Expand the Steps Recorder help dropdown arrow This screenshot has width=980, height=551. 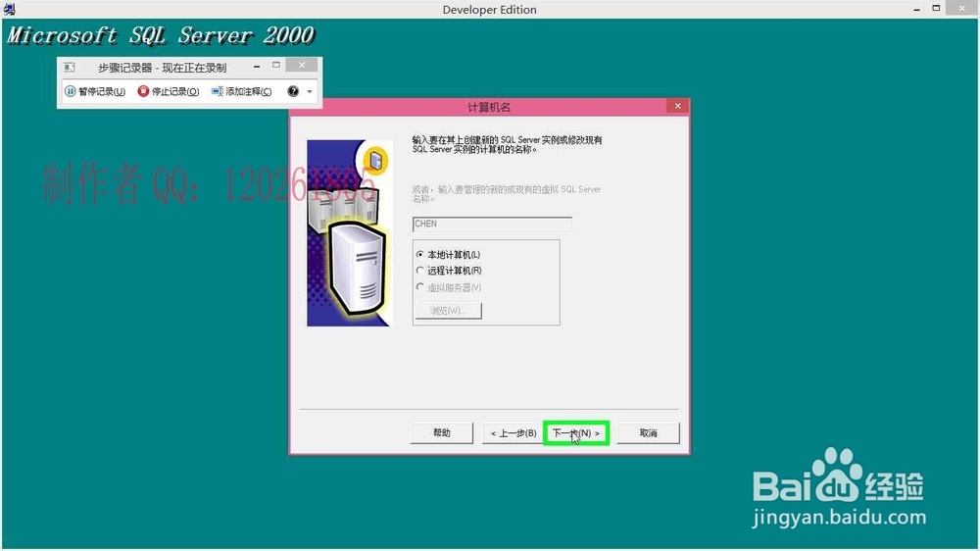click(310, 91)
